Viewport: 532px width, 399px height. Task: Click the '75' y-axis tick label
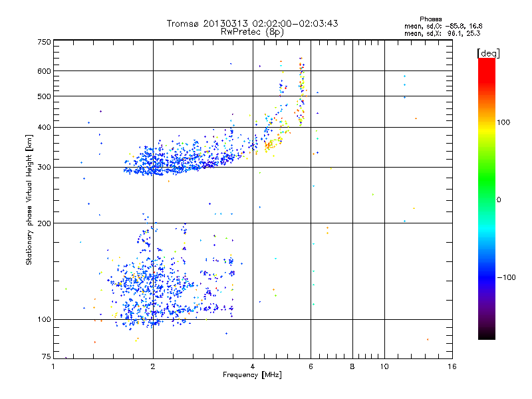47,356
